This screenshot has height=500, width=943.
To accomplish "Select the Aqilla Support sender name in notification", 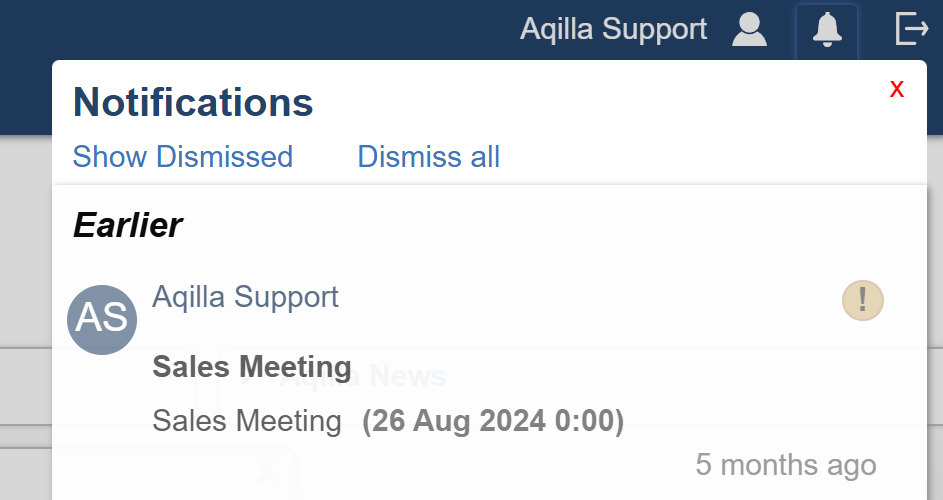I will pos(245,296).
